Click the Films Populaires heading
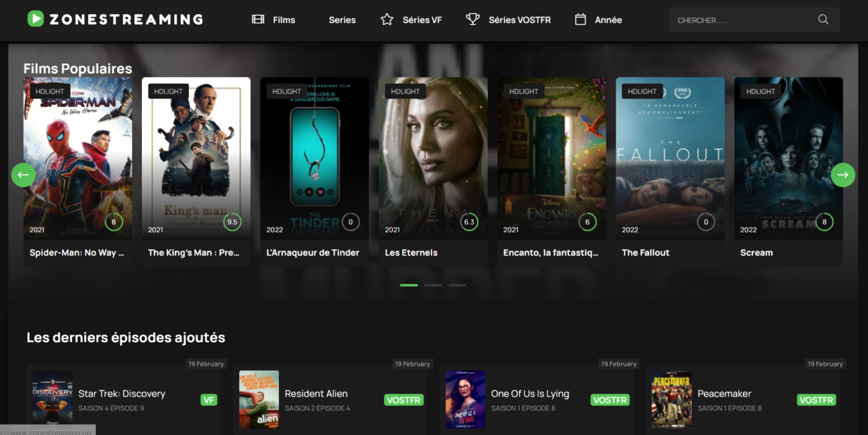This screenshot has height=435, width=868. (77, 68)
